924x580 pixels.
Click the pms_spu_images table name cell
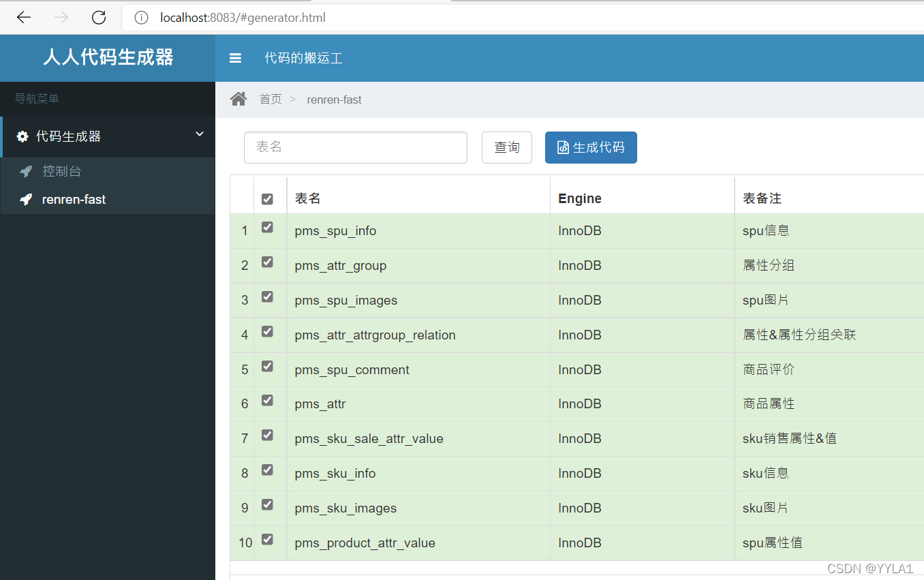418,301
